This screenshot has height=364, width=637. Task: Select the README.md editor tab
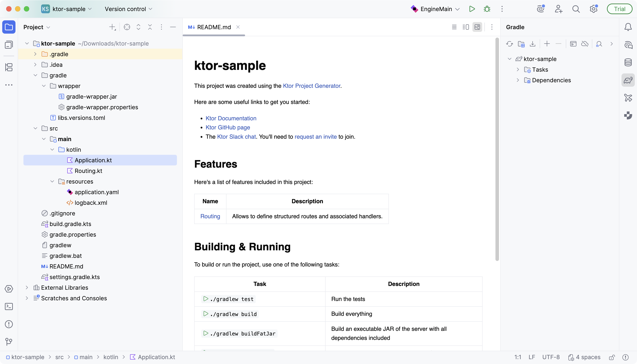coord(214,27)
